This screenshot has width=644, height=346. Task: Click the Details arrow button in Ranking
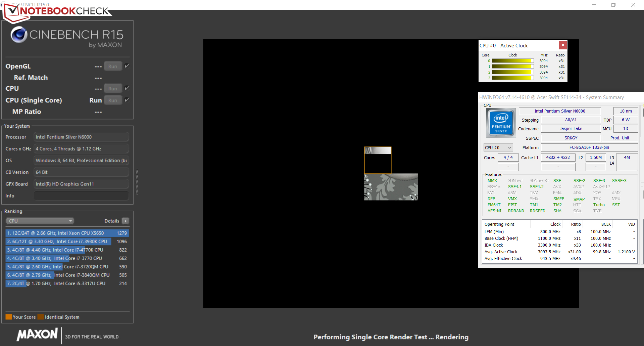(x=126, y=221)
